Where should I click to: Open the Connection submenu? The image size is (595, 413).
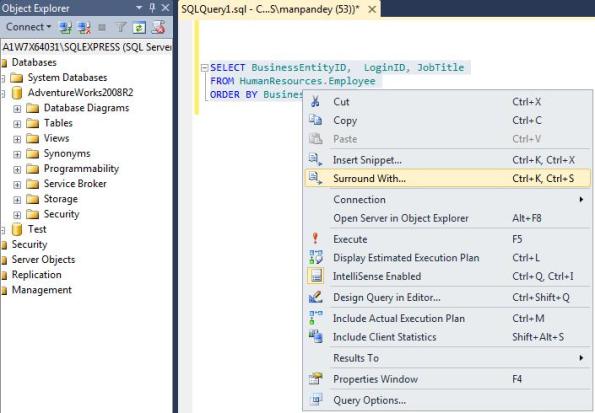coord(447,199)
